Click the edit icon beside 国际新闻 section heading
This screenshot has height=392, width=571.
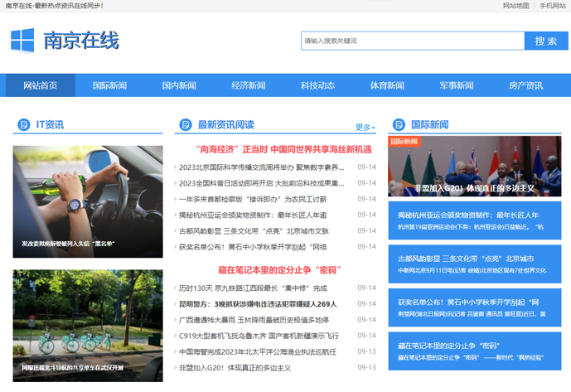point(398,125)
